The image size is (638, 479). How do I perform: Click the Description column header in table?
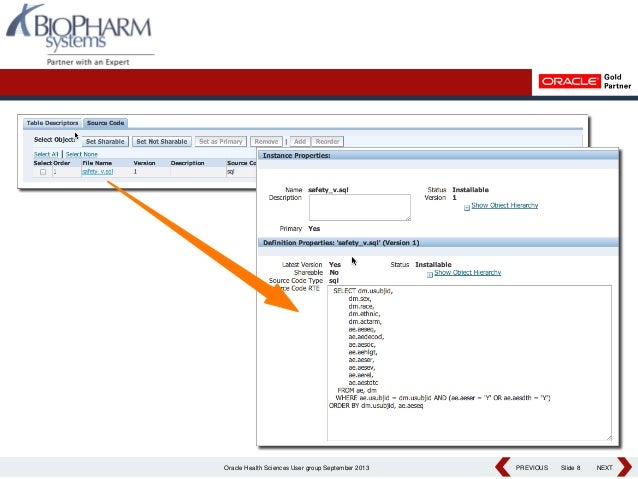tap(187, 163)
